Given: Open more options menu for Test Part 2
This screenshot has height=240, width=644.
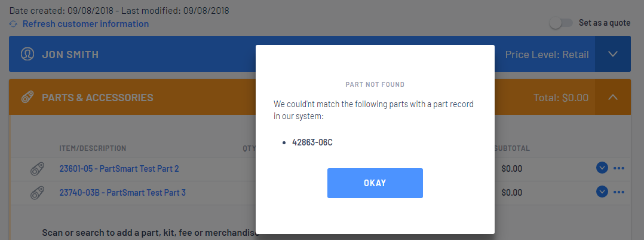Looking at the screenshot, I should (x=619, y=168).
